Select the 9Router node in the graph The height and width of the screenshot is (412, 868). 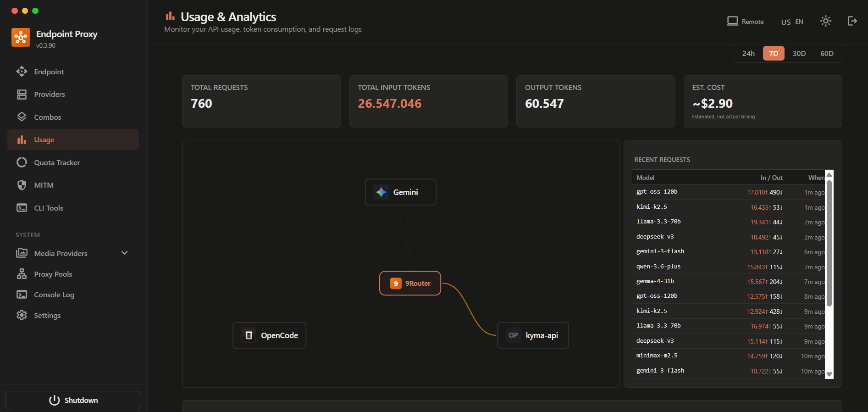pyautogui.click(x=410, y=284)
